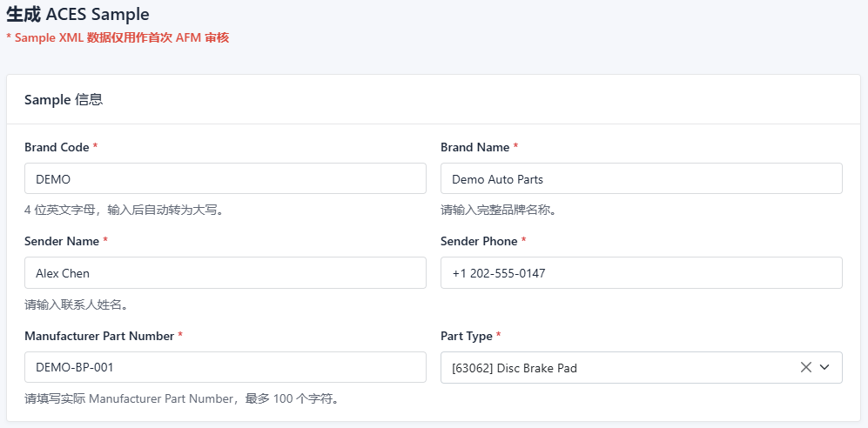
Task: Click the Sender Name label
Action: point(62,241)
